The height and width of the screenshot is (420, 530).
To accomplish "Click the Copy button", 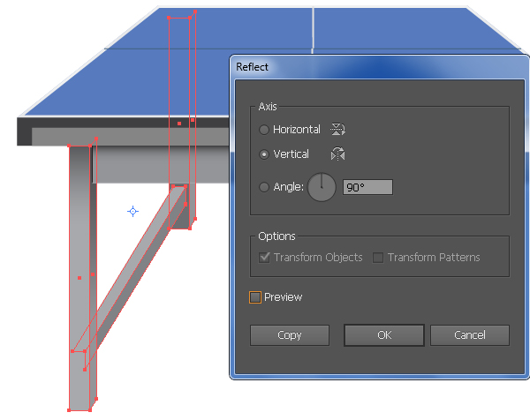I will [x=290, y=335].
